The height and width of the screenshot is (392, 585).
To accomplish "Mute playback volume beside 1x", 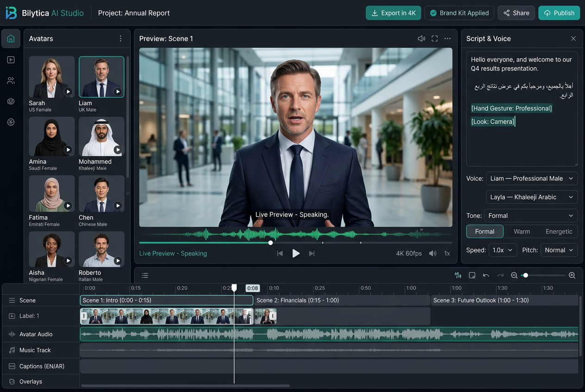I will pos(433,253).
